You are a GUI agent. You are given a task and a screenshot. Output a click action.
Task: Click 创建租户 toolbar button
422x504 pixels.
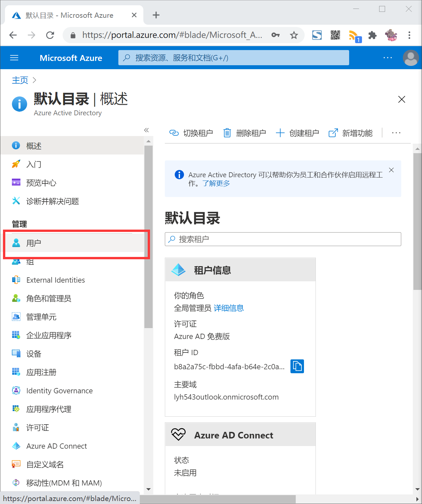coord(297,133)
